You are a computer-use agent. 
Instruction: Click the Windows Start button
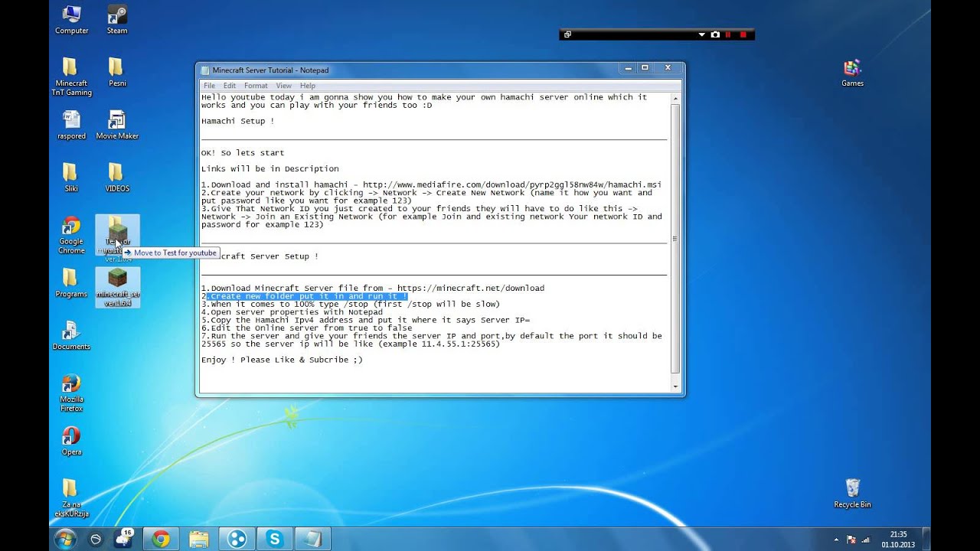pyautogui.click(x=65, y=539)
